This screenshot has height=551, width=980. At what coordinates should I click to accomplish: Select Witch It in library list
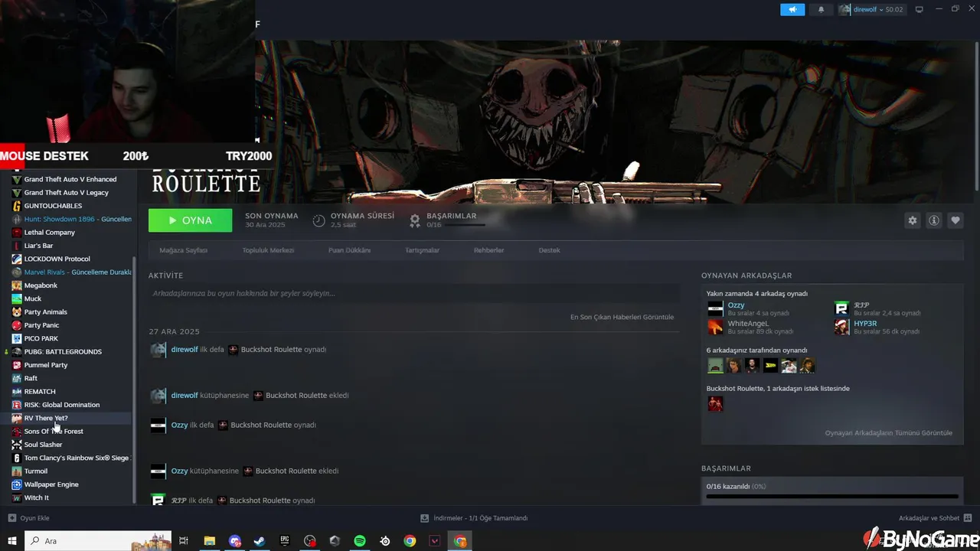tap(37, 497)
